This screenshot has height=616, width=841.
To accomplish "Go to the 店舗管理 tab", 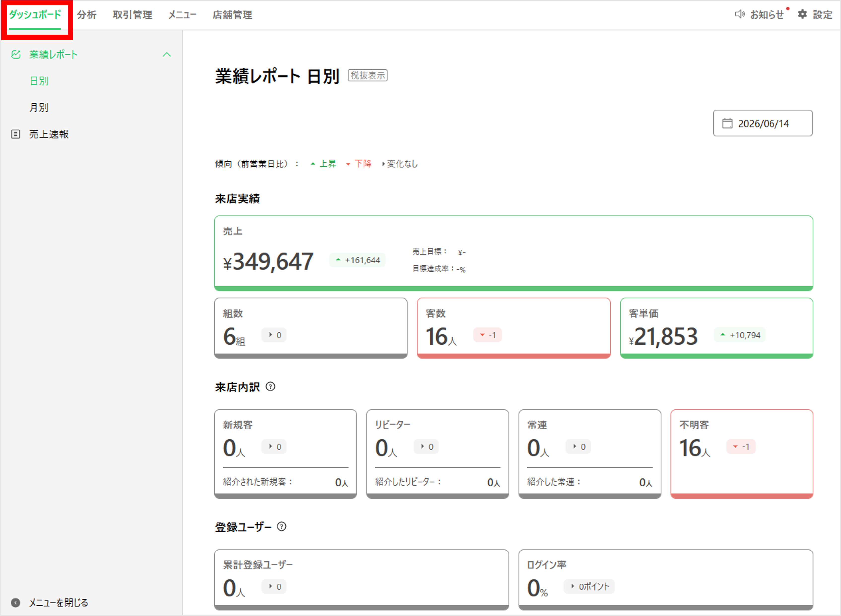I will [x=232, y=15].
